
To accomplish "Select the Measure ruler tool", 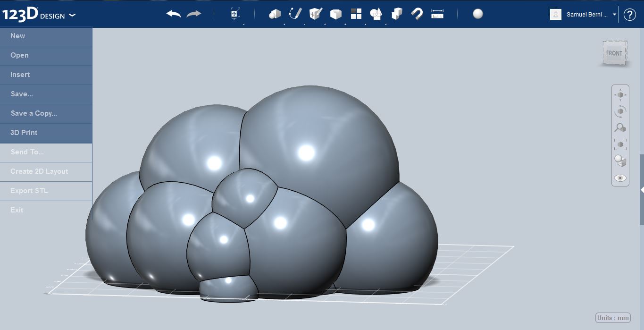I will (437, 14).
